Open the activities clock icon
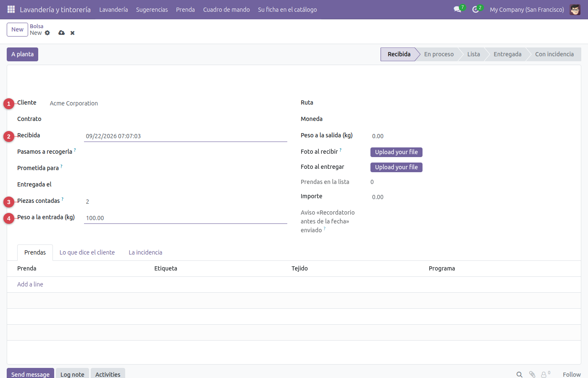Screen dimensions: 588x378 click(475, 9)
